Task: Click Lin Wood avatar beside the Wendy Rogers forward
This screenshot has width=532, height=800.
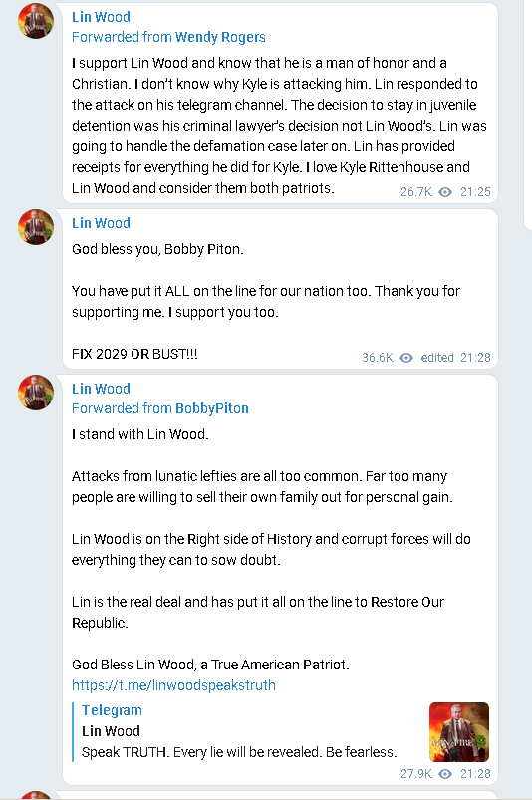Action: [36, 21]
